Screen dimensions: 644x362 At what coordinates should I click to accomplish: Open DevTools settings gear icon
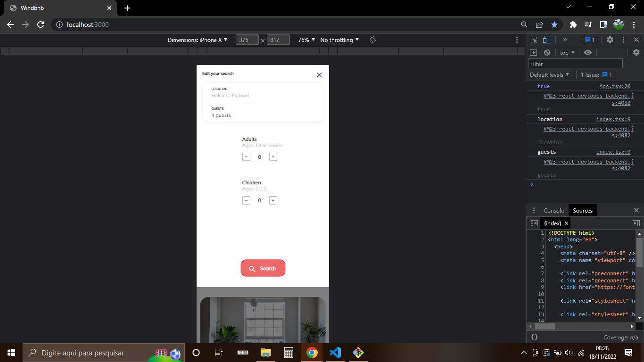(610, 40)
